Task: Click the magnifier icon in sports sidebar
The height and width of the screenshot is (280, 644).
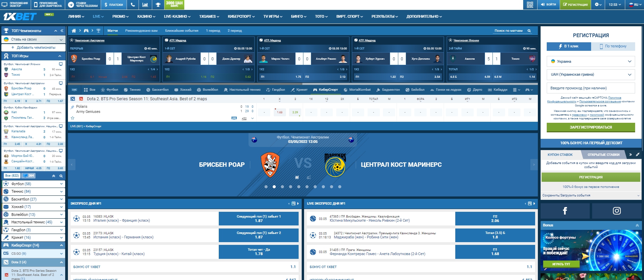Action: click(x=61, y=176)
